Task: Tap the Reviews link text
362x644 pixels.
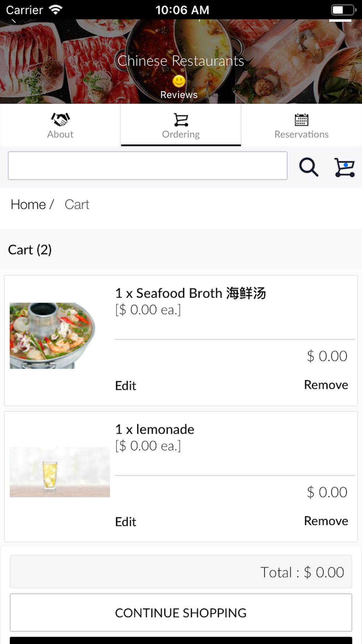Action: click(x=179, y=95)
